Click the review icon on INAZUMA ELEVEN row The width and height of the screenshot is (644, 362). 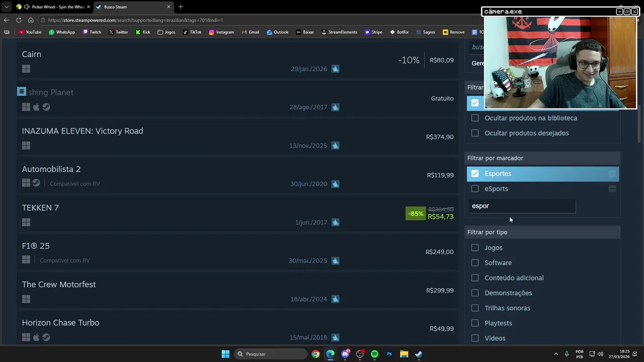336,146
